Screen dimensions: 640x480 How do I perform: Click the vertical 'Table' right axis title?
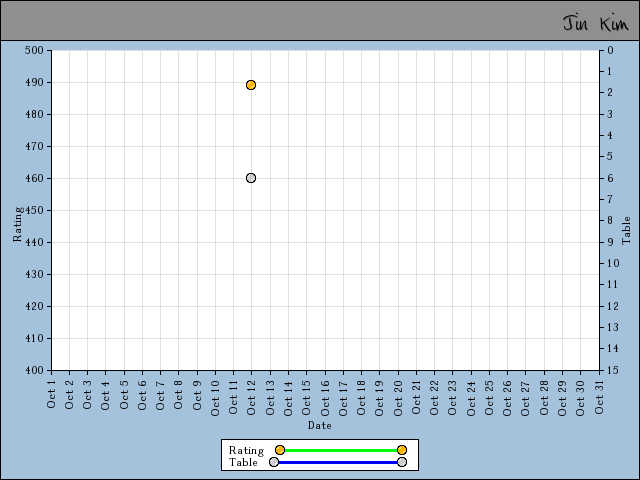point(626,230)
